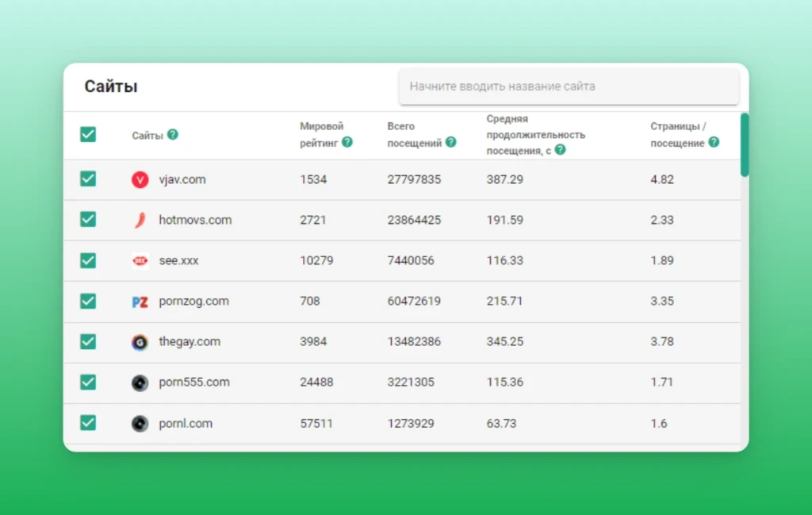Focus the site name search field

click(x=569, y=86)
